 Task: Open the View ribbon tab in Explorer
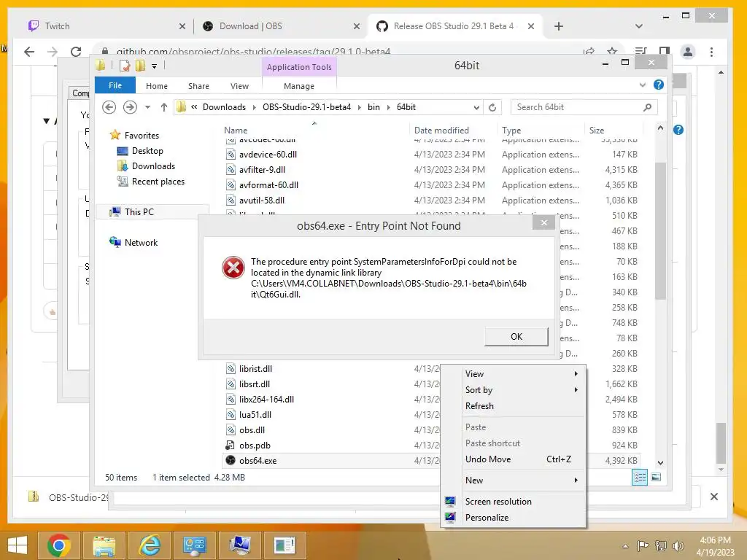point(239,86)
